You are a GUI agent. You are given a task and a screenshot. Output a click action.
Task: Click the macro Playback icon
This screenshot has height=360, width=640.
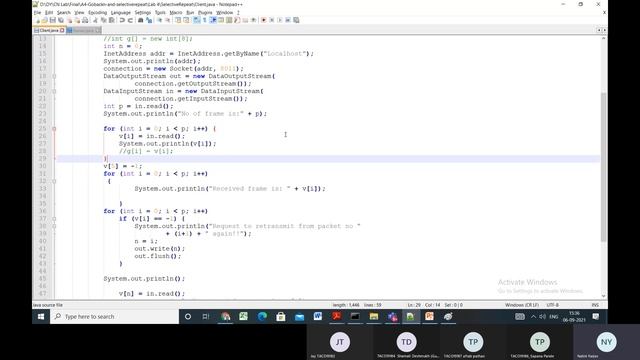[x=280, y=20]
